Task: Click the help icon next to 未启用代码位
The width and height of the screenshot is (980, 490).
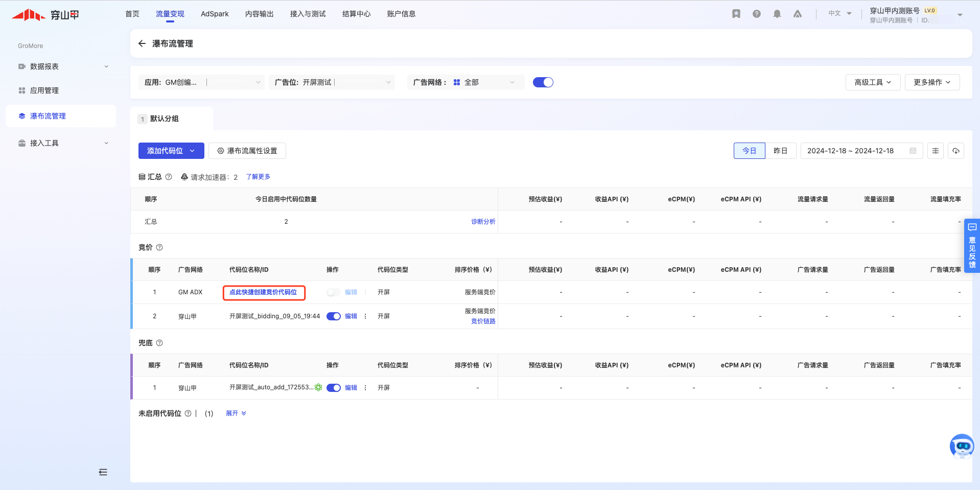Action: coord(188,413)
